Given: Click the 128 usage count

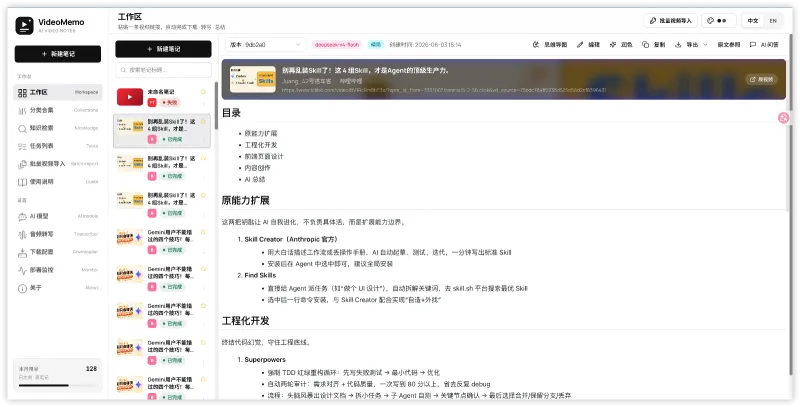Looking at the screenshot, I should [x=91, y=368].
